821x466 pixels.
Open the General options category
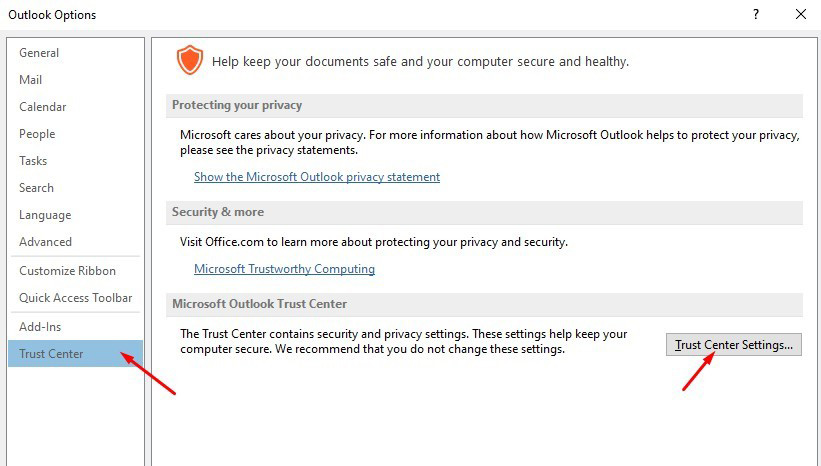39,53
